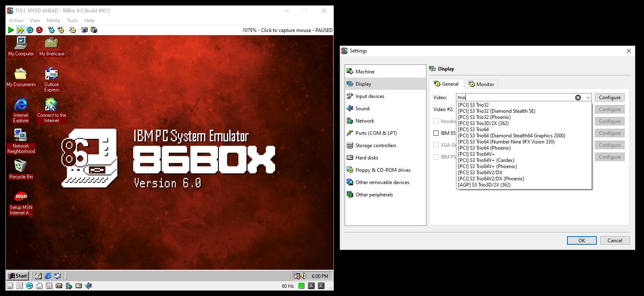
Task: Open the Tools menu in 86Box
Action: tap(72, 20)
